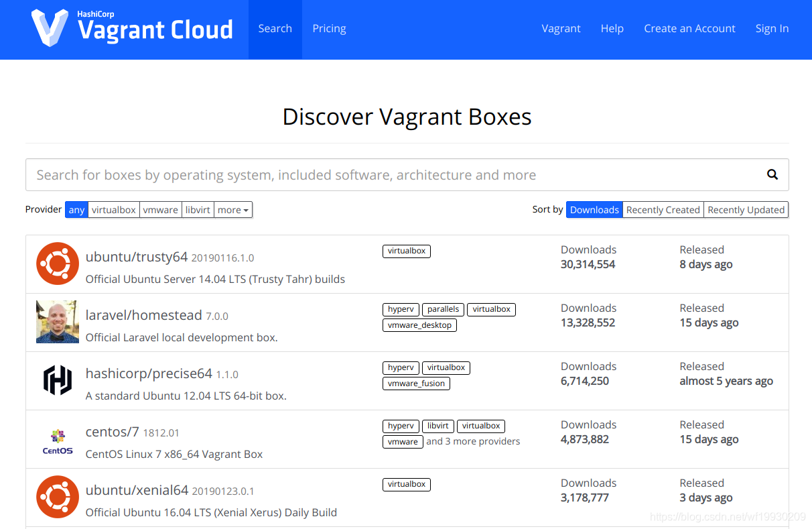This screenshot has height=529, width=812.
Task: Sort by Downloads
Action: pos(594,210)
